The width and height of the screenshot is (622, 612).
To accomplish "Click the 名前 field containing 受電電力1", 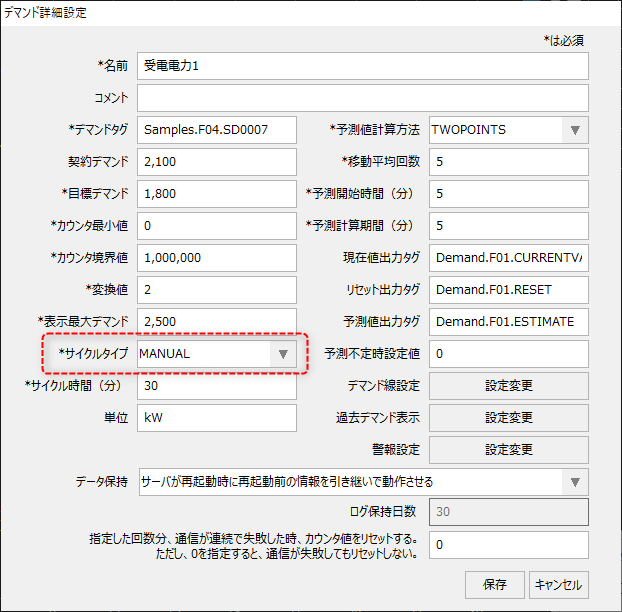I will tap(363, 66).
